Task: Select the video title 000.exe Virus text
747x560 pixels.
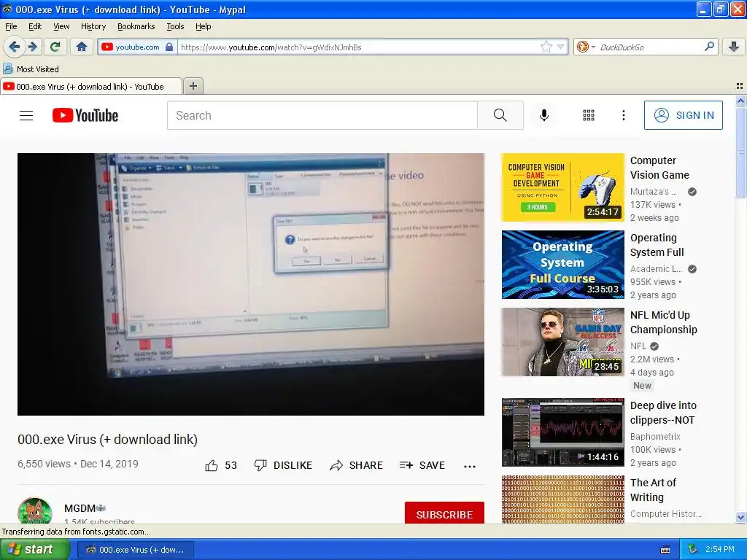Action: 108,439
